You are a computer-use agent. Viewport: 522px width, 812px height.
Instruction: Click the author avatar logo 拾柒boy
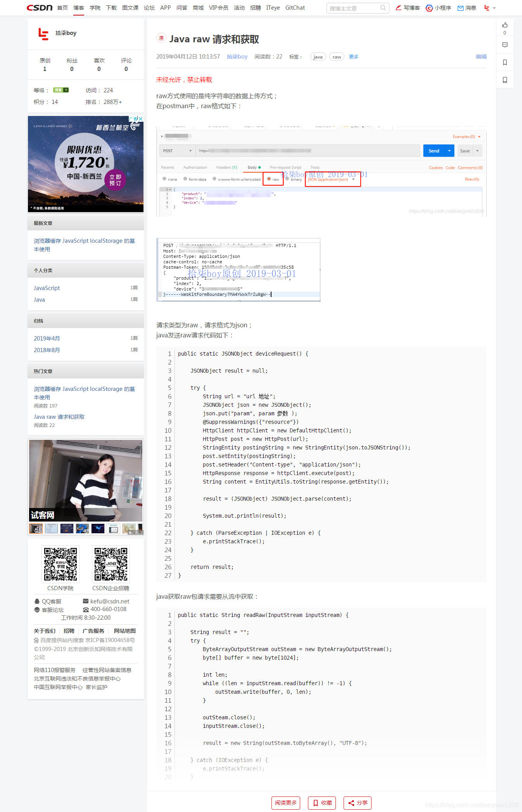click(x=43, y=34)
